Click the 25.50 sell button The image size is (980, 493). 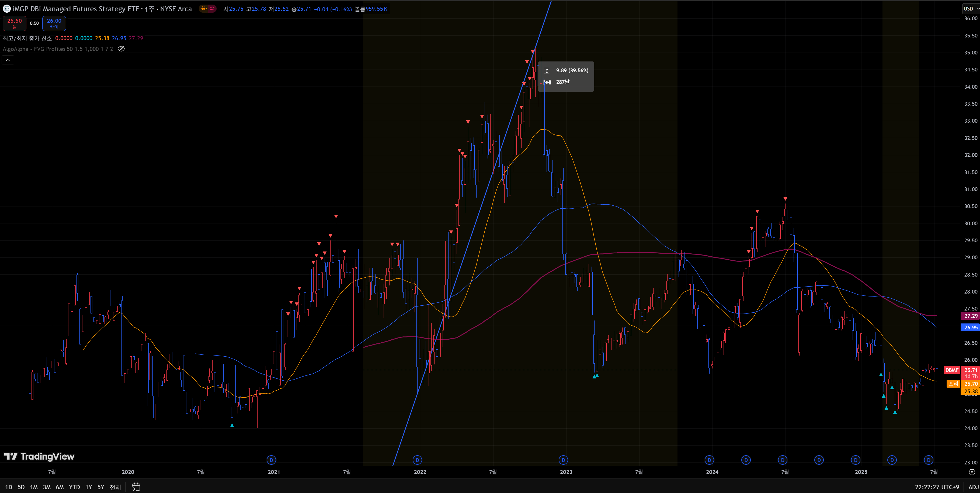[x=15, y=23]
